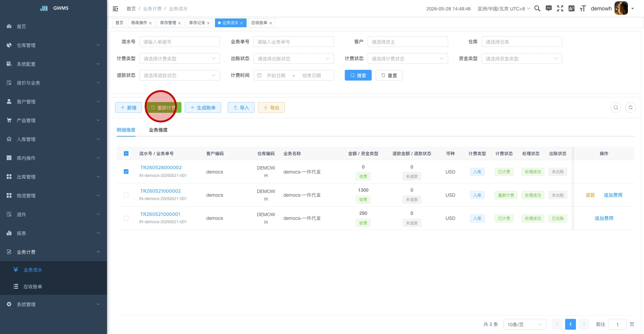Image resolution: width=644 pixels, height=334 pixels.
Task: Toggle the select-all header checkbox
Action: pos(126,153)
